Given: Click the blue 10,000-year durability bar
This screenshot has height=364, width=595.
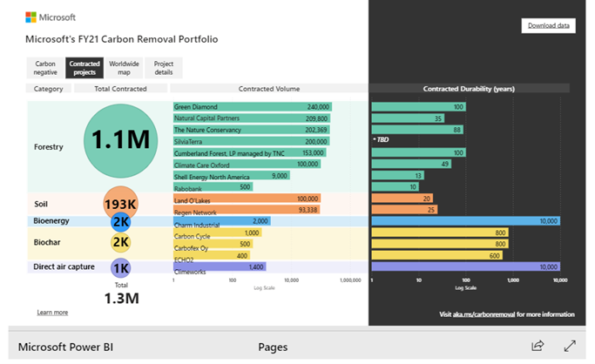Looking at the screenshot, I should pyautogui.click(x=465, y=221).
